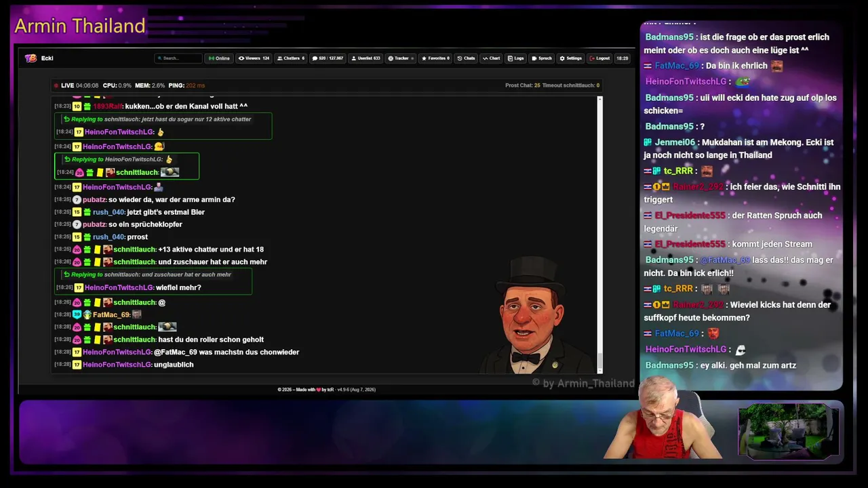
Task: Show the Chatters 6 panel
Action: (x=291, y=58)
